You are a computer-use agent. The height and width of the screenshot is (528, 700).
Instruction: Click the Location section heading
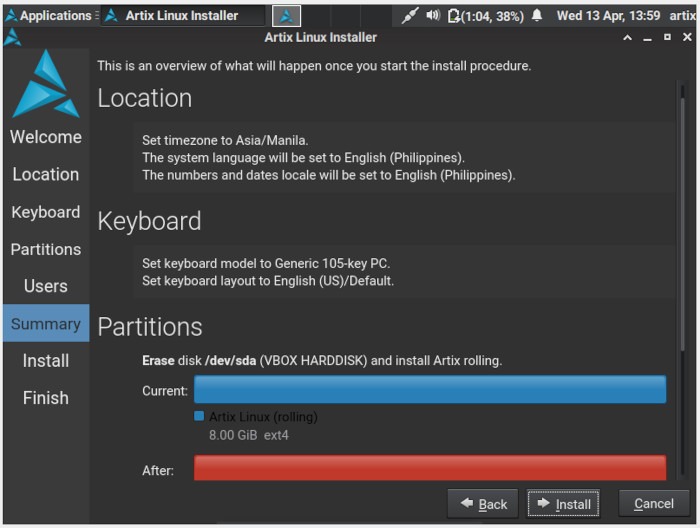tap(145, 98)
